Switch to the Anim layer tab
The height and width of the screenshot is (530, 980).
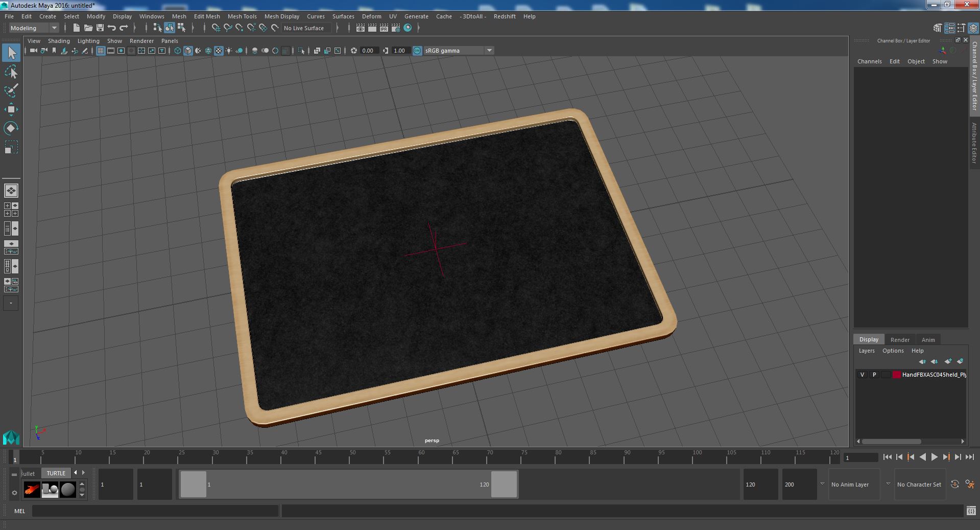tap(928, 340)
